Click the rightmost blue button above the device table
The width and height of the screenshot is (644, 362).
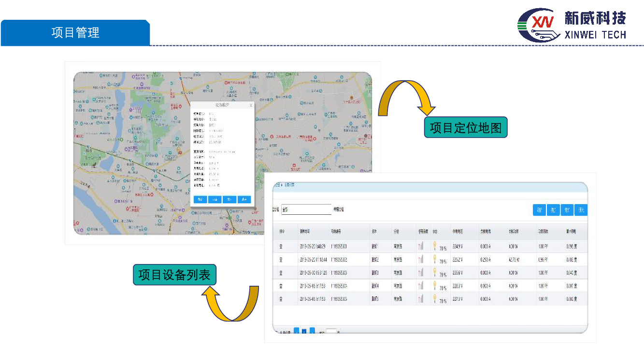pyautogui.click(x=581, y=210)
